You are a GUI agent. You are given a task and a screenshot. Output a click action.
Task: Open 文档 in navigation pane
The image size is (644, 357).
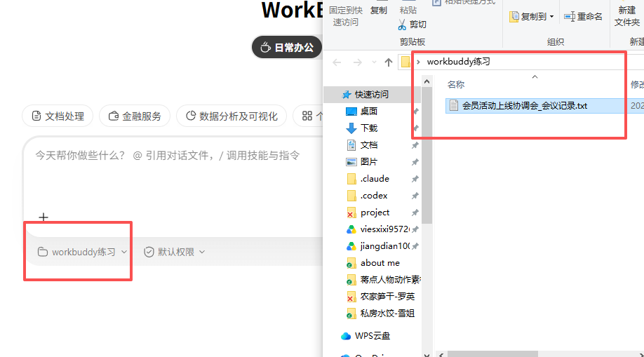tap(369, 145)
